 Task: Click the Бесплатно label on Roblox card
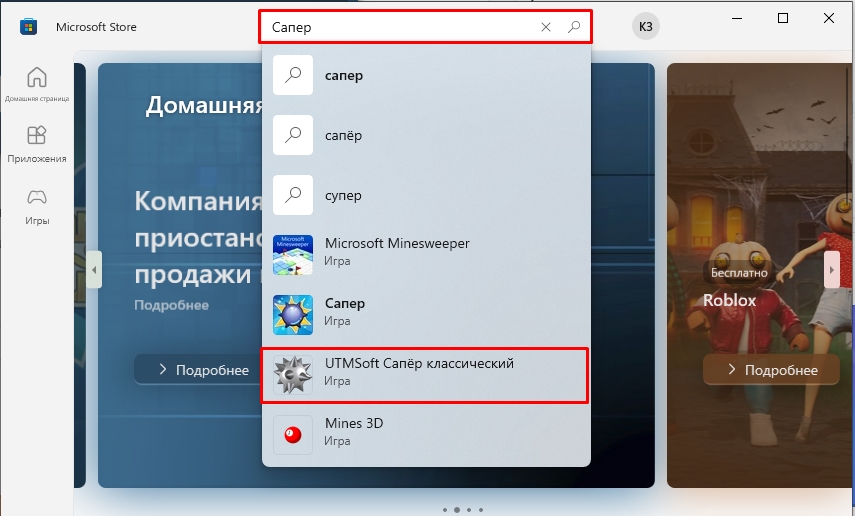coord(739,273)
